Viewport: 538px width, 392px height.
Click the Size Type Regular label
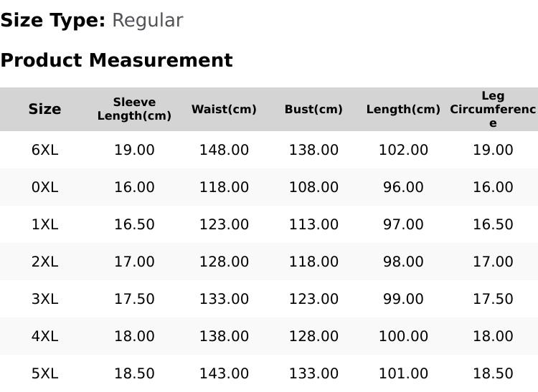click(x=92, y=21)
